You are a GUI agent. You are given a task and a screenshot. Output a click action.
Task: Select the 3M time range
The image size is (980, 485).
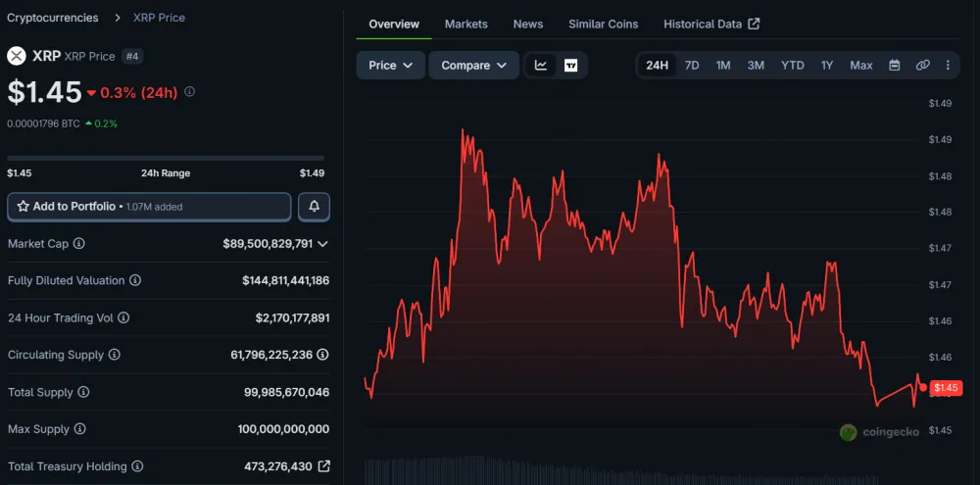point(756,65)
